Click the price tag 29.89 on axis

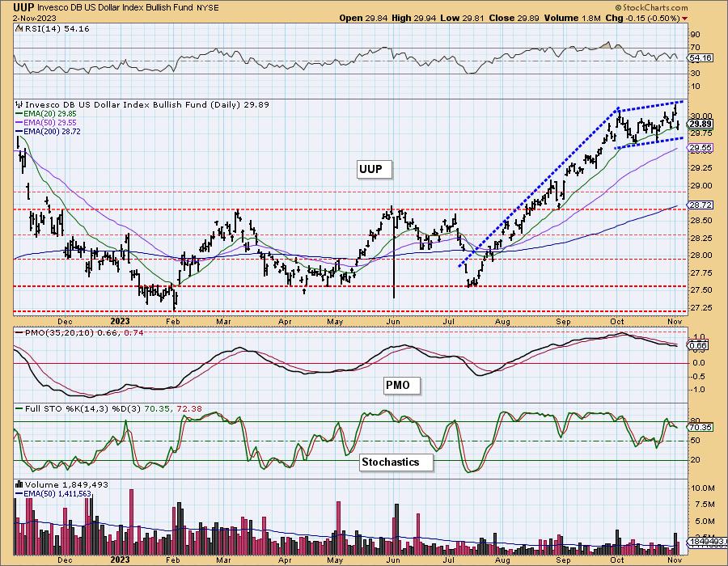point(701,124)
